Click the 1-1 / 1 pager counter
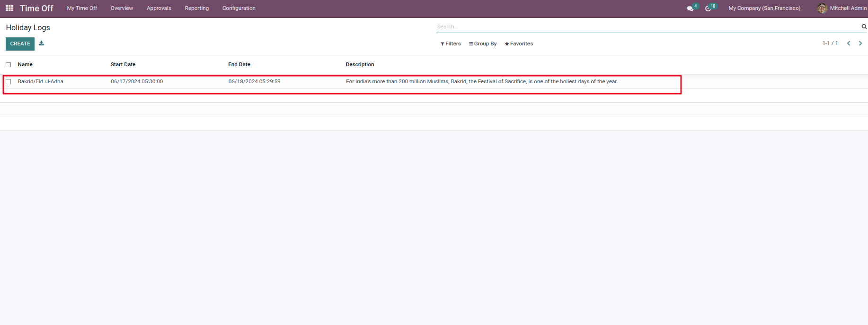868x325 pixels. click(830, 43)
